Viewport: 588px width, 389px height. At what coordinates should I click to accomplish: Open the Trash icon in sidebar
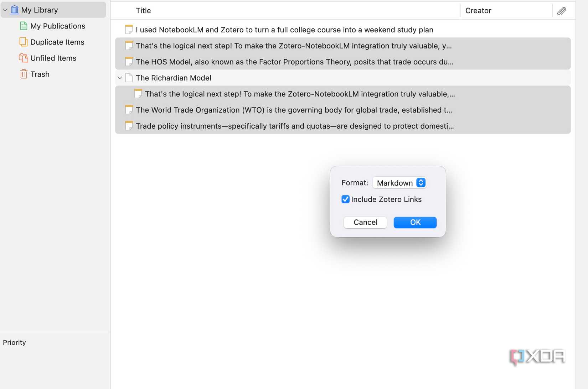tap(24, 74)
